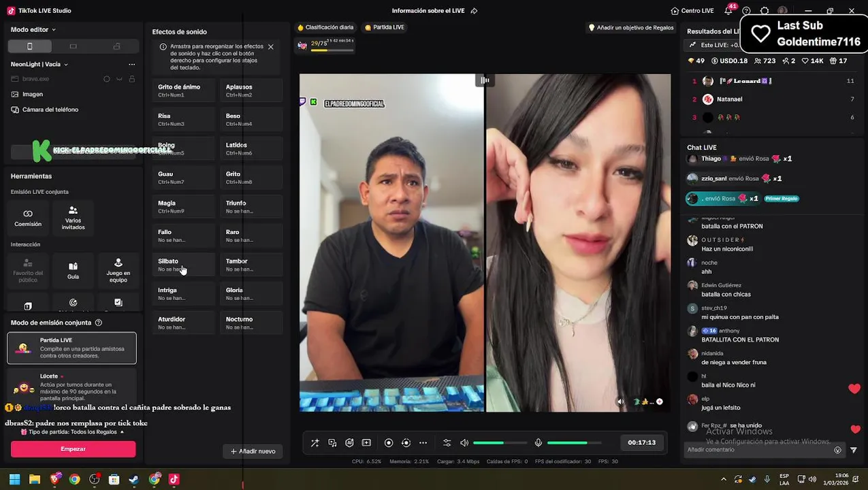Play the Nocturno sound effect

[251, 323]
